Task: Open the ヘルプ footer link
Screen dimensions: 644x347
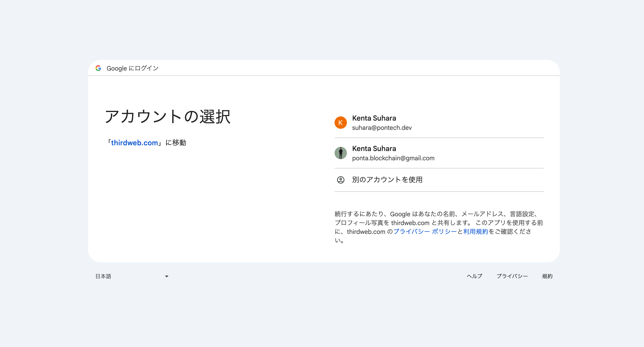Action: [x=474, y=276]
